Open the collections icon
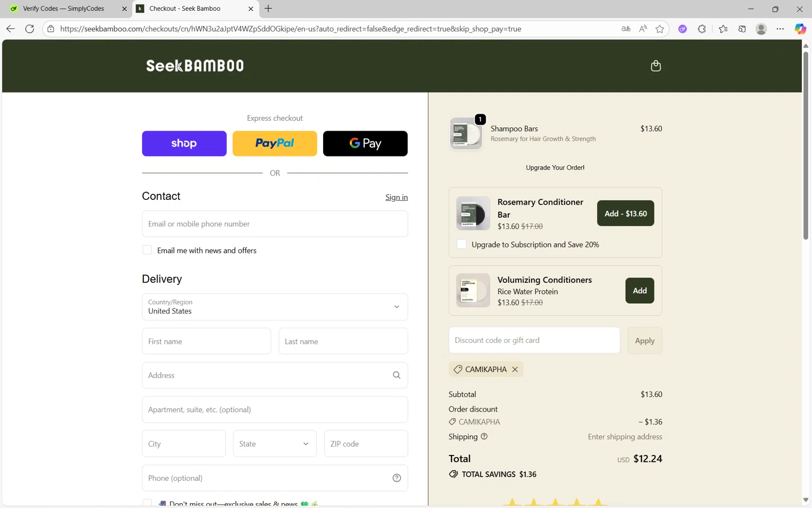Image resolution: width=812 pixels, height=508 pixels. point(742,29)
